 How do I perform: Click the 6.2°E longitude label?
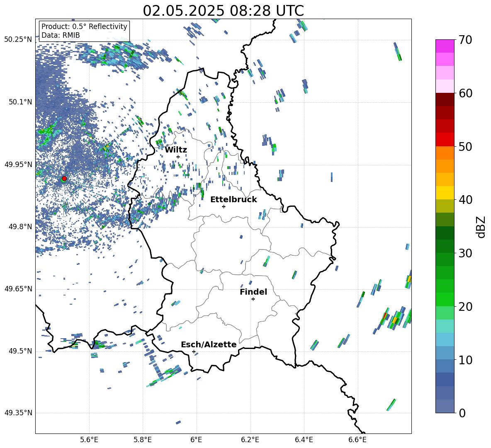tap(250, 440)
